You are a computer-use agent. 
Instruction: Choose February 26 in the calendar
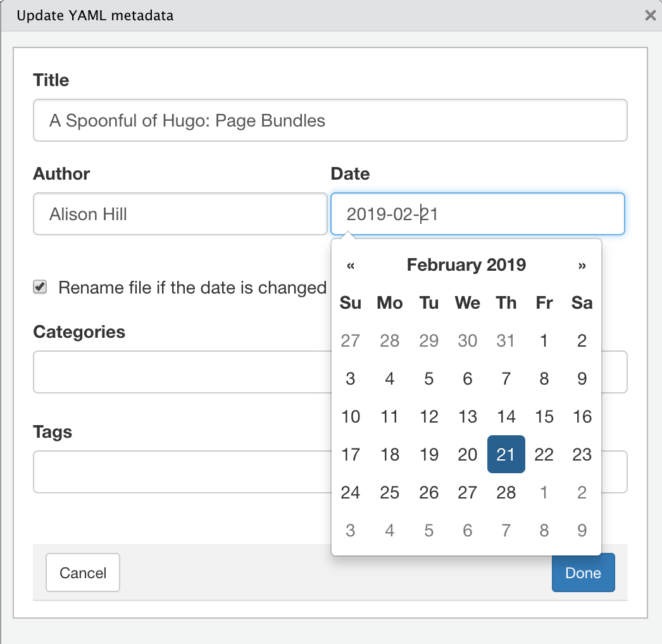428,492
